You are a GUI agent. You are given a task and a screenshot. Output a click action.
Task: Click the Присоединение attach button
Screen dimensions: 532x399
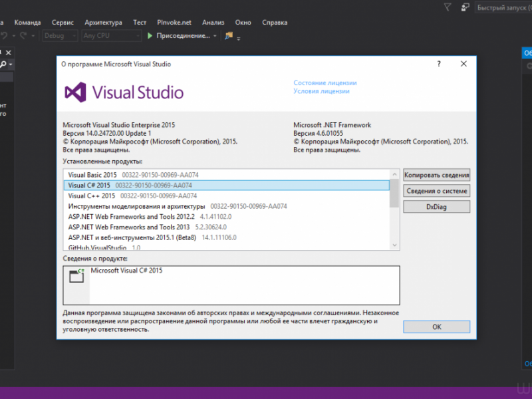[x=184, y=36]
